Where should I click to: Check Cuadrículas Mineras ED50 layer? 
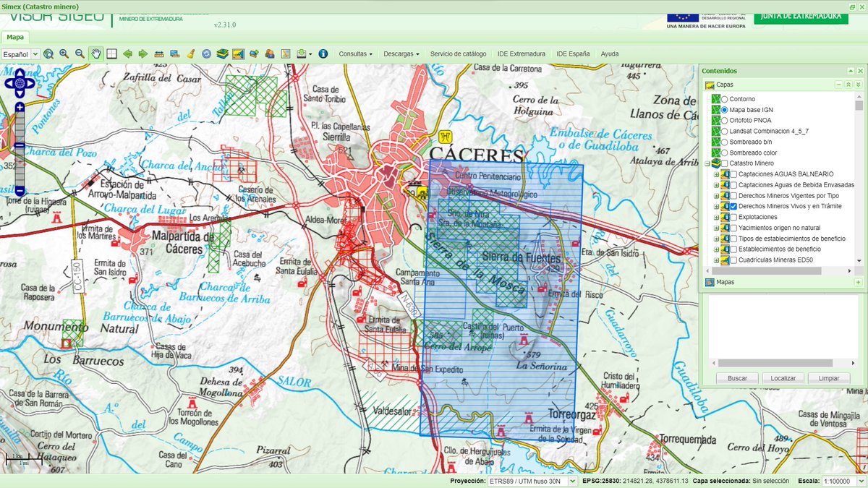pos(733,260)
